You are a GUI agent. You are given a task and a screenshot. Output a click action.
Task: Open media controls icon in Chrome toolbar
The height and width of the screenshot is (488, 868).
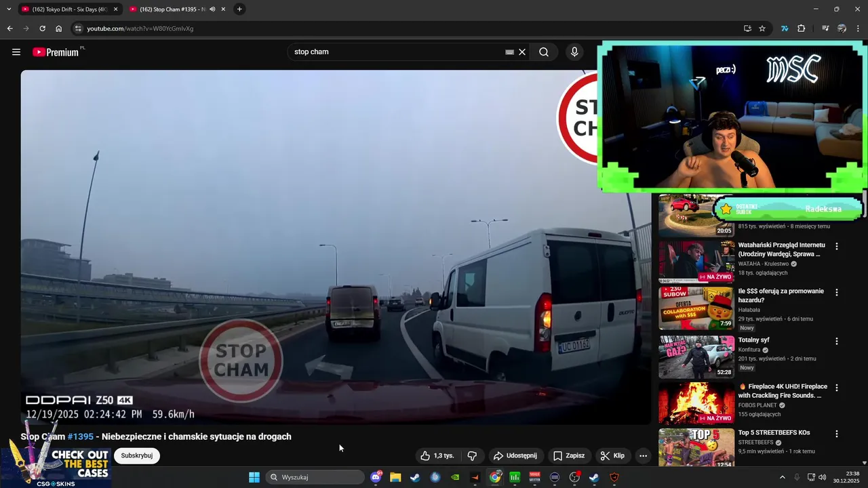pyautogui.click(x=825, y=28)
